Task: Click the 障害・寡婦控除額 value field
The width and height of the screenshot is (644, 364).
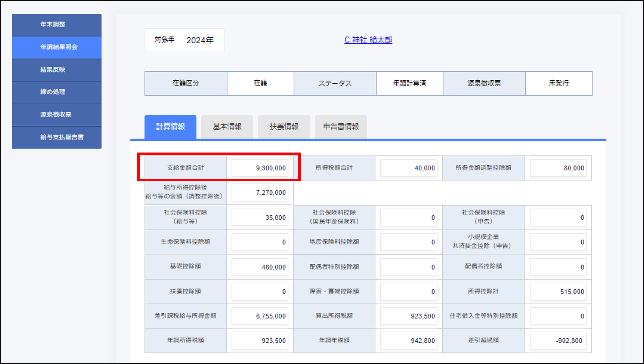Action: (x=409, y=292)
